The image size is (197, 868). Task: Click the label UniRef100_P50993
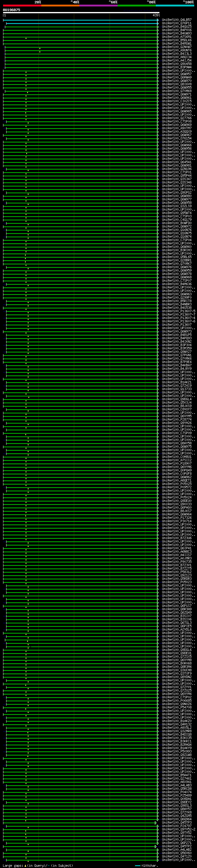[177, 751]
